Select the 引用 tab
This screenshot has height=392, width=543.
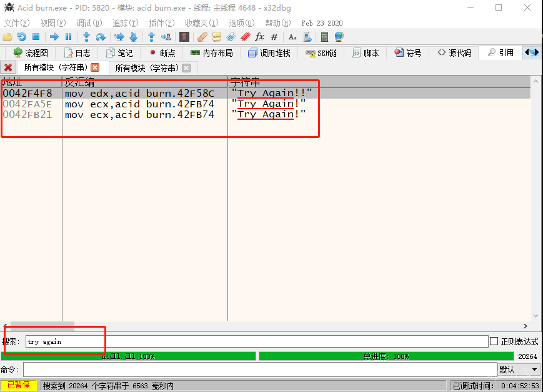501,52
